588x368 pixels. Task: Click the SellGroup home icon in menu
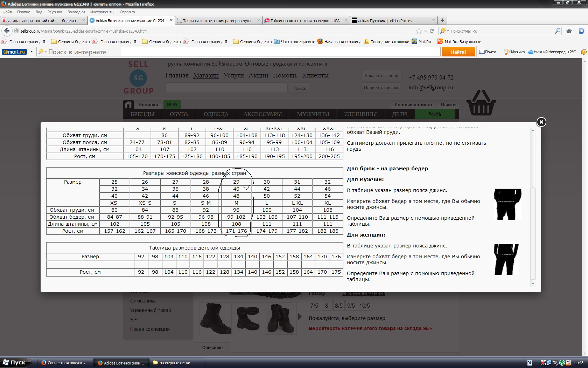click(128, 104)
